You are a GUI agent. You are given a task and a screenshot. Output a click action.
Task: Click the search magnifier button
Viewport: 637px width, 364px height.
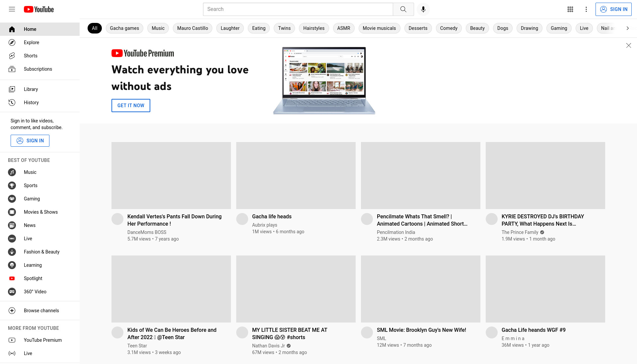click(x=403, y=9)
